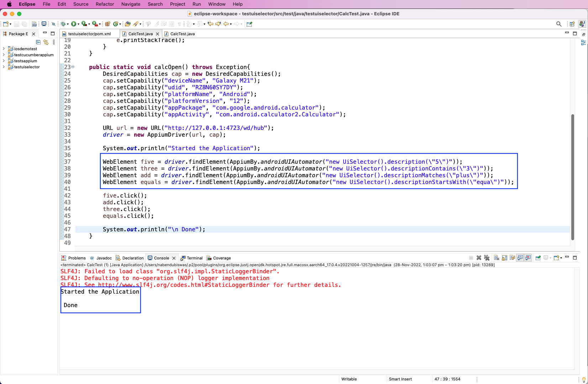Collapse the calcOpen method at line 23
Image resolution: width=588 pixels, height=384 pixels.
(x=73, y=67)
